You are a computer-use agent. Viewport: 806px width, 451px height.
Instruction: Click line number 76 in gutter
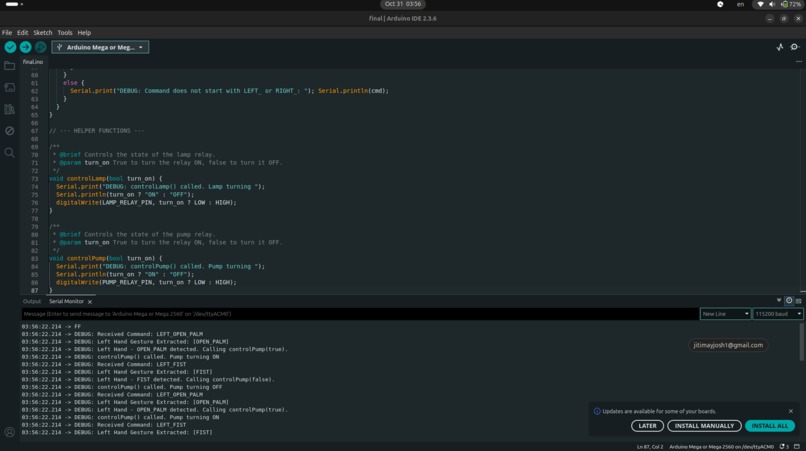34,203
